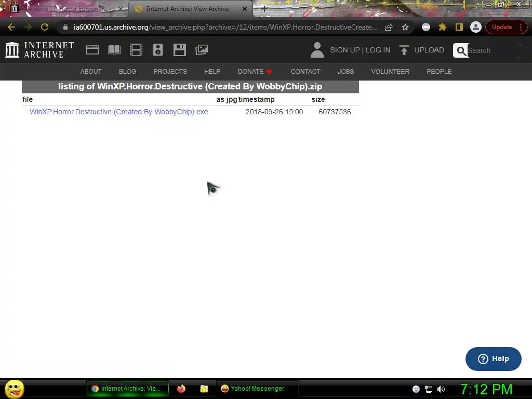Screen dimensions: 532x399
Task: Open the folder taskbar icon
Action: point(204,389)
